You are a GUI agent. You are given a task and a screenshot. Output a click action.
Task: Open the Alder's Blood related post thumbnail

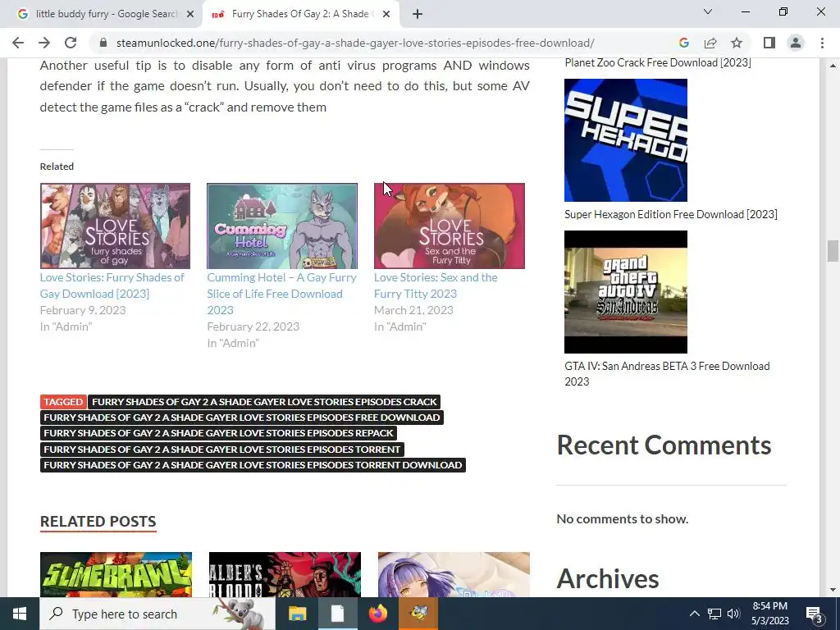[285, 574]
